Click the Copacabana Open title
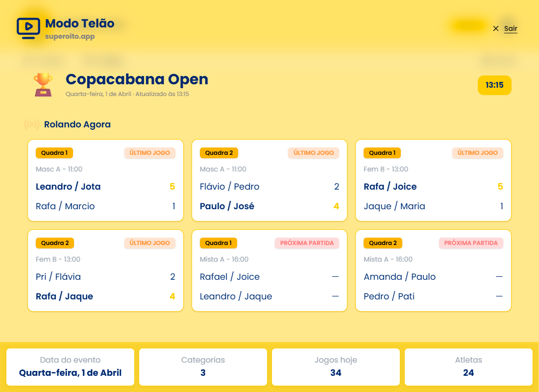Viewport: 539px width, 392px height. point(137,79)
